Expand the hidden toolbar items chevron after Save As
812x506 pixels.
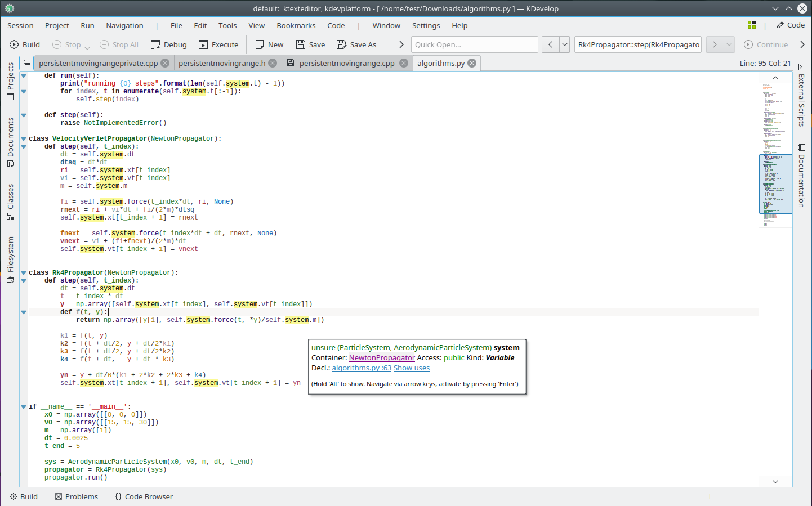[401, 44]
